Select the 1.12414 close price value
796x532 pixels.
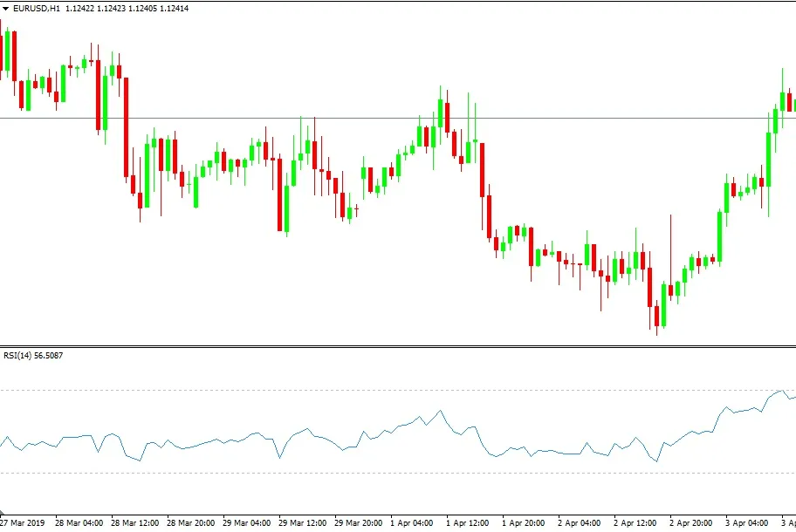coord(175,9)
